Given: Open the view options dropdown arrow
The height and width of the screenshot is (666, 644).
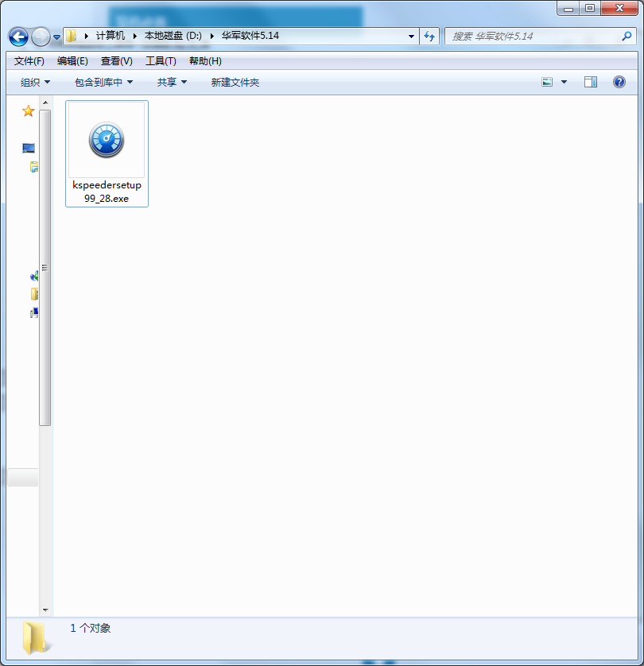Looking at the screenshot, I should coord(564,82).
